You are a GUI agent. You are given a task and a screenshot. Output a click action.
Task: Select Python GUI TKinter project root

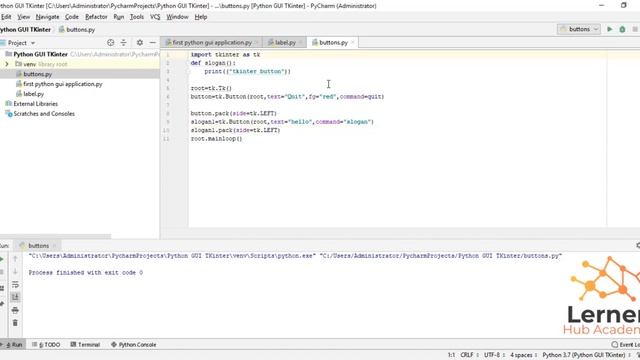tap(40, 54)
